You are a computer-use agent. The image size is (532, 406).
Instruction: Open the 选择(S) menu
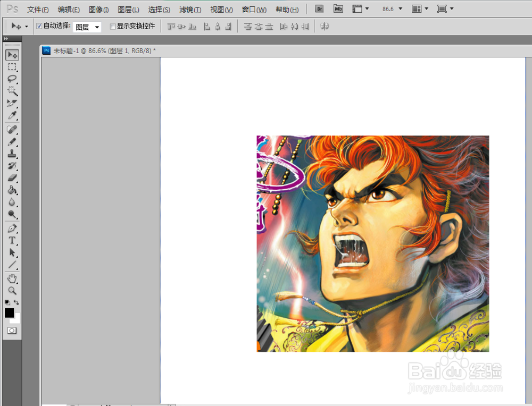[x=159, y=10]
